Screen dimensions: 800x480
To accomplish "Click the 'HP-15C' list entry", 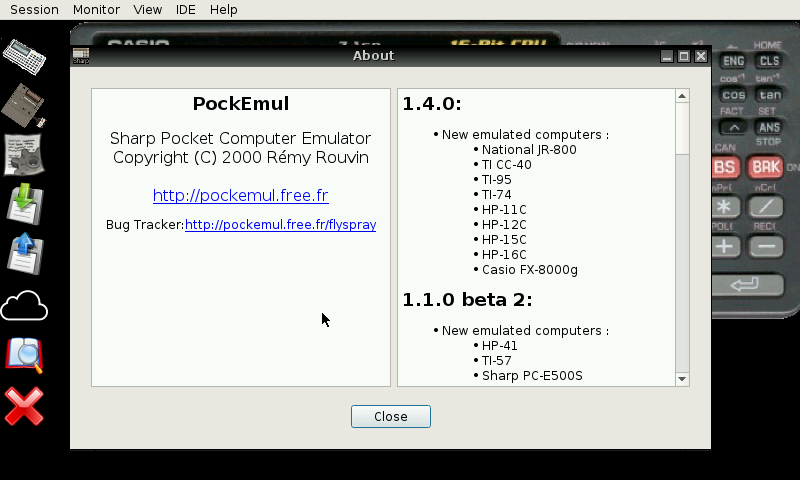I will [504, 240].
